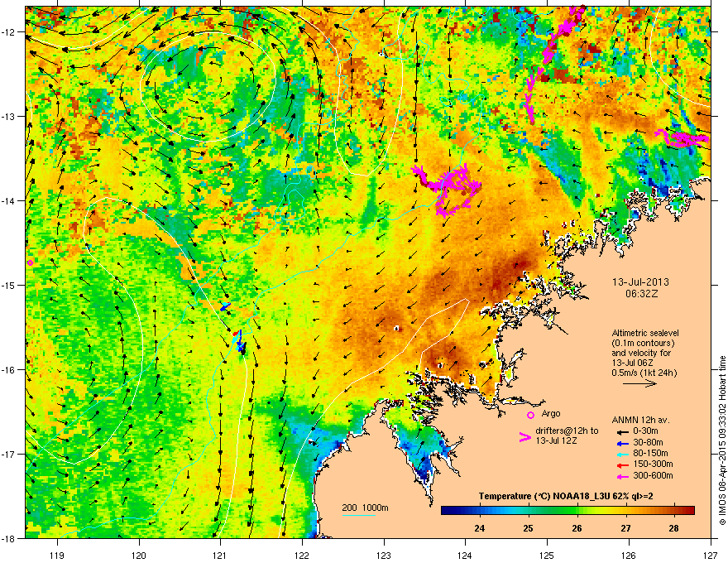The width and height of the screenshot is (728, 563).
Task: Click the ANMN 12h av. legend heading
Action: pos(640,421)
